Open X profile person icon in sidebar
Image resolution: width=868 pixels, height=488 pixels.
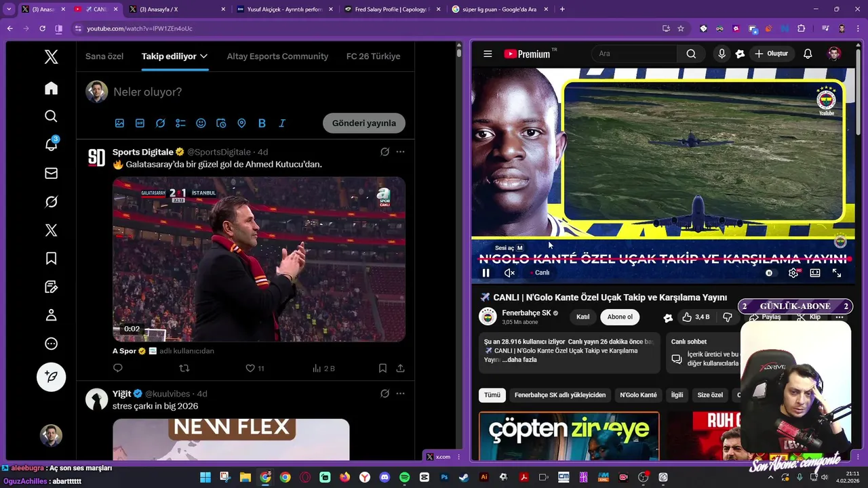51,315
